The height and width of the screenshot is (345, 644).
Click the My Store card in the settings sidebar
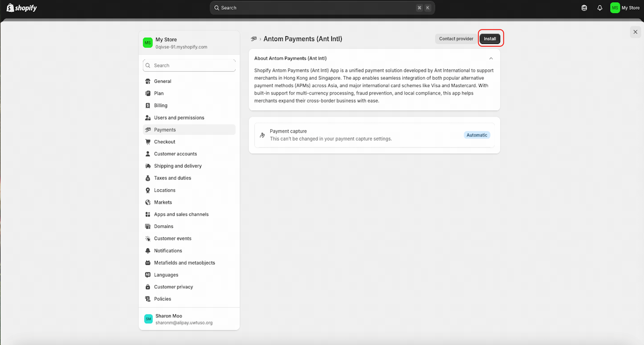click(189, 43)
